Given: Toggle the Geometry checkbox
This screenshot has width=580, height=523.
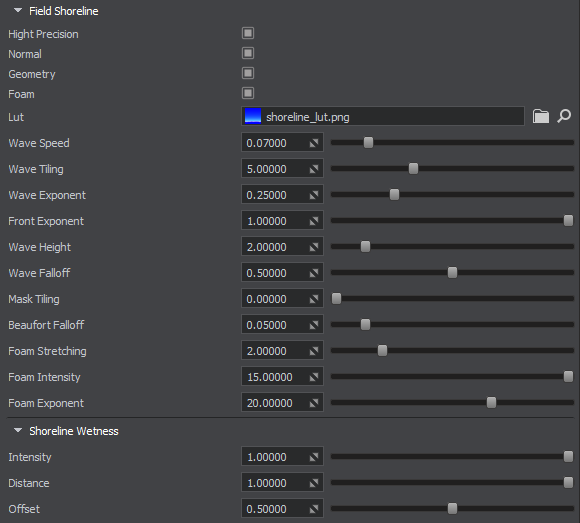Looking at the screenshot, I should click(248, 73).
